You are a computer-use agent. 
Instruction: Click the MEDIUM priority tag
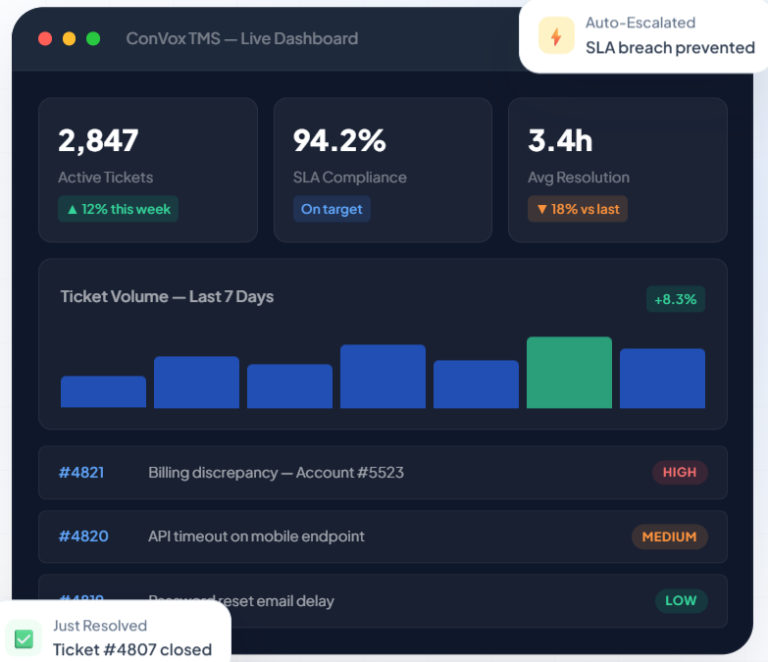click(x=670, y=537)
